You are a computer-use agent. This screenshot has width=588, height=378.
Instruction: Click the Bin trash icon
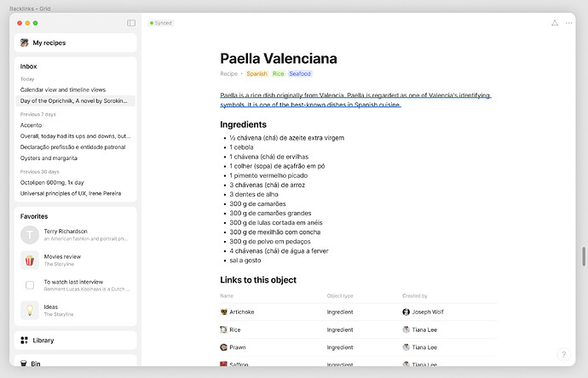coord(24,364)
